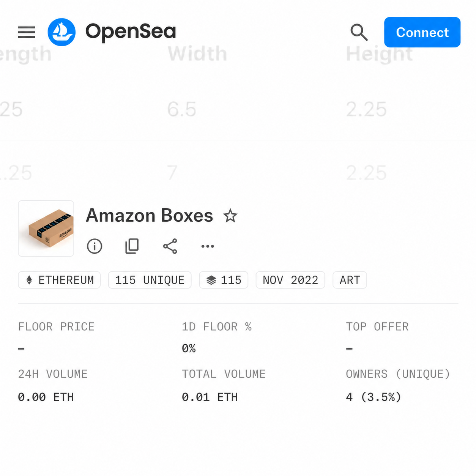Click the 115 UNIQUE tag
The width and height of the screenshot is (476, 476).
pyautogui.click(x=150, y=280)
